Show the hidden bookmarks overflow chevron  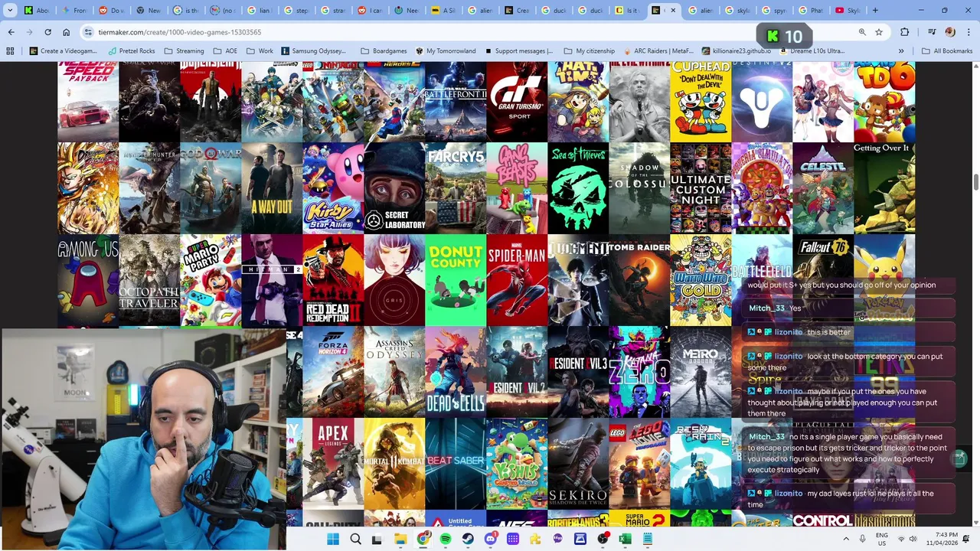pos(901,51)
